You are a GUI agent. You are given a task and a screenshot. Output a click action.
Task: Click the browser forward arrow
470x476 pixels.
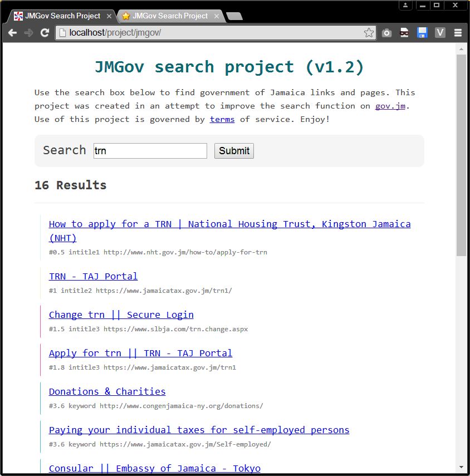pyautogui.click(x=28, y=33)
